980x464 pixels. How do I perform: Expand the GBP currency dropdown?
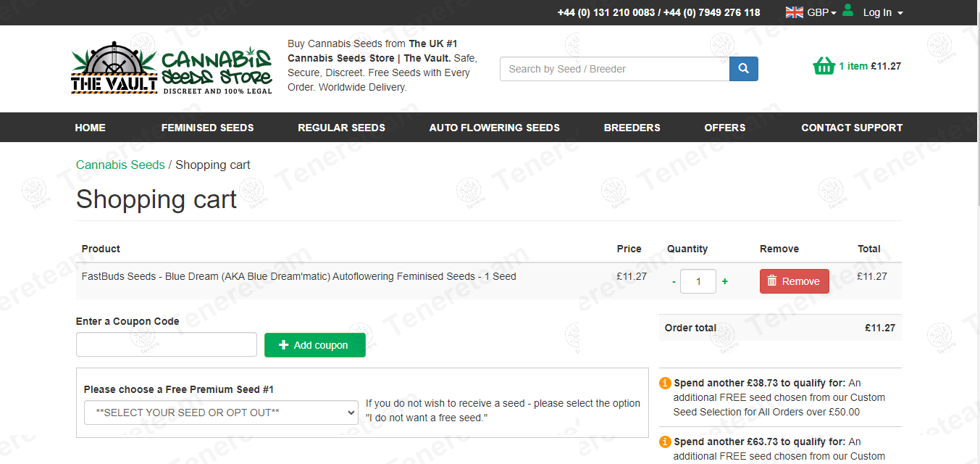821,12
